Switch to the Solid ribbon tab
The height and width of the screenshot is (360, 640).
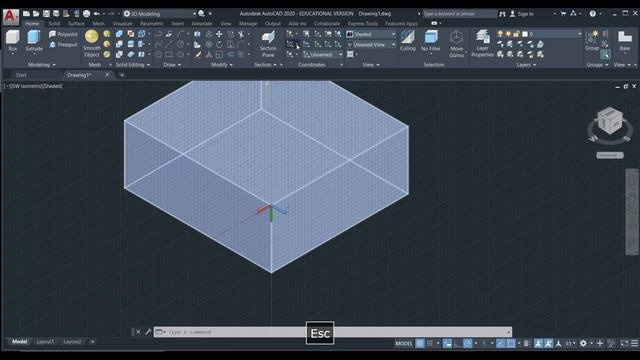pyautogui.click(x=54, y=24)
